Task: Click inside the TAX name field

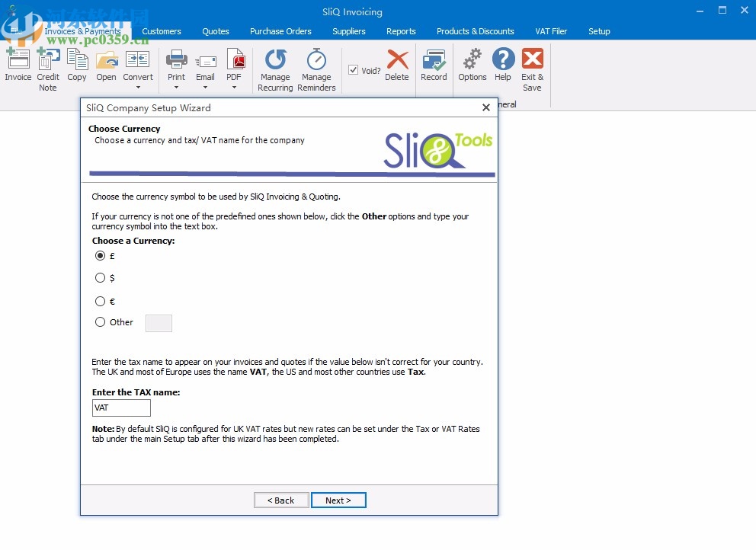Action: coord(120,408)
